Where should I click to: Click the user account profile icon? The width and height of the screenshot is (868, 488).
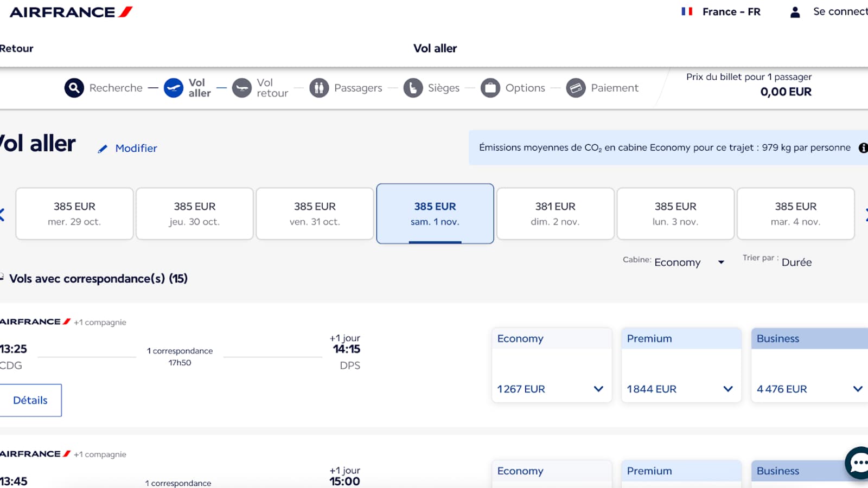pyautogui.click(x=795, y=12)
